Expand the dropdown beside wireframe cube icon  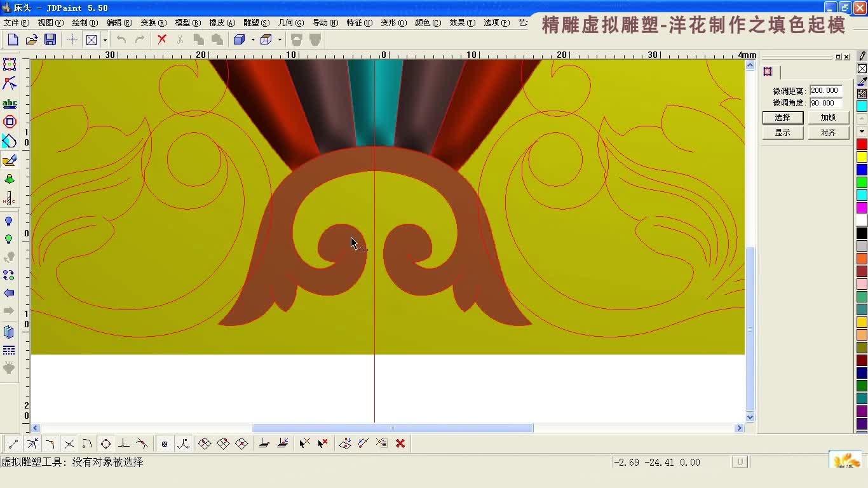click(x=280, y=39)
